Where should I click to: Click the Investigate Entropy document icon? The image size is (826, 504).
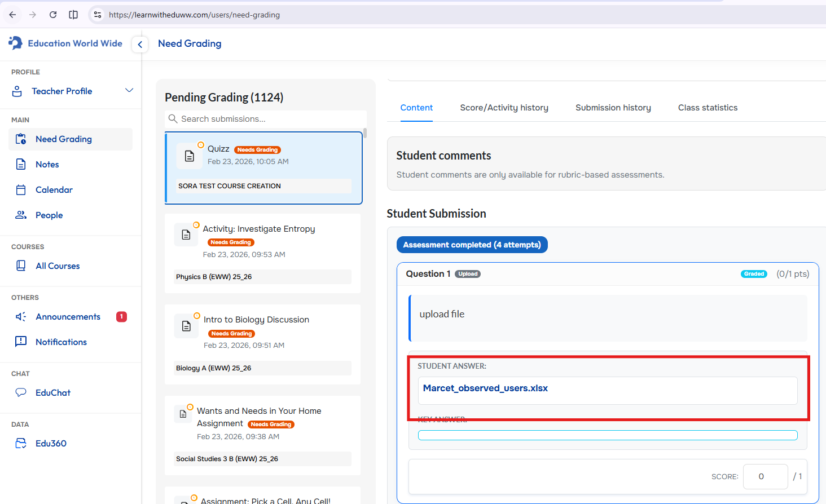(x=186, y=235)
